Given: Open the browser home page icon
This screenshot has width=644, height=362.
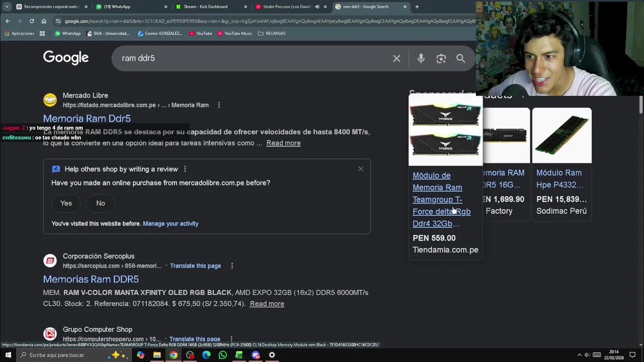Looking at the screenshot, I should click(44, 21).
